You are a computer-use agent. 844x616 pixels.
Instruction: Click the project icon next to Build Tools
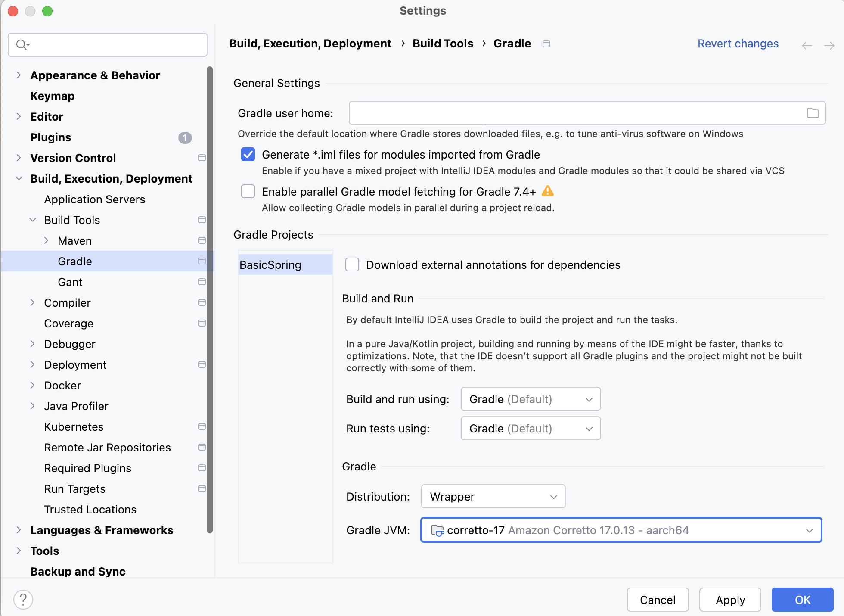[202, 220]
